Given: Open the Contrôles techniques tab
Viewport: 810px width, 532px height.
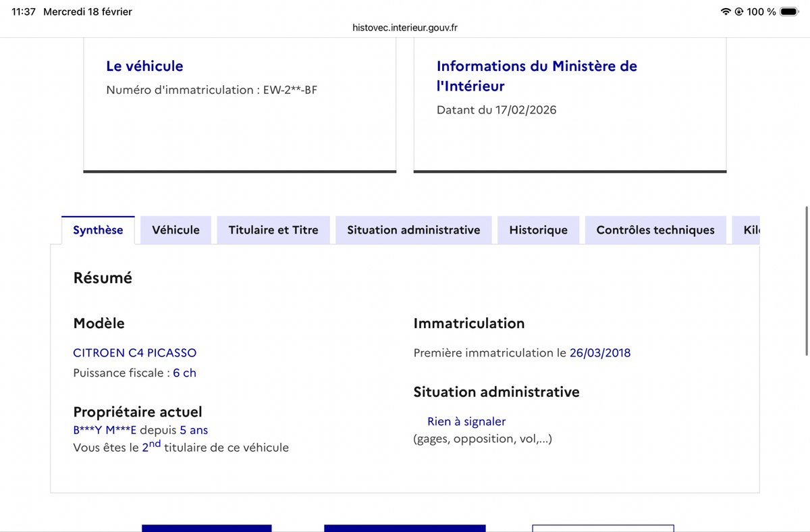Looking at the screenshot, I should point(655,230).
